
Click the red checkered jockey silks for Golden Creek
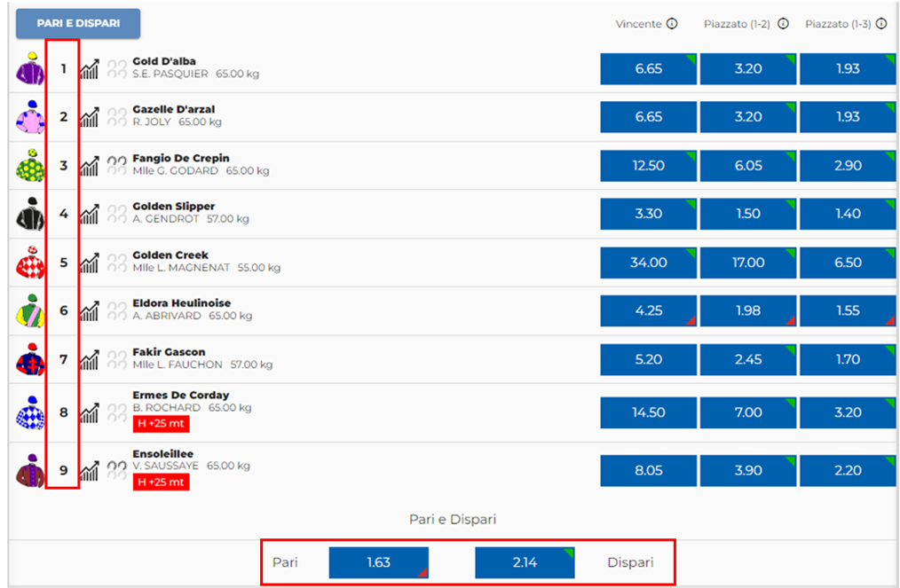click(30, 263)
